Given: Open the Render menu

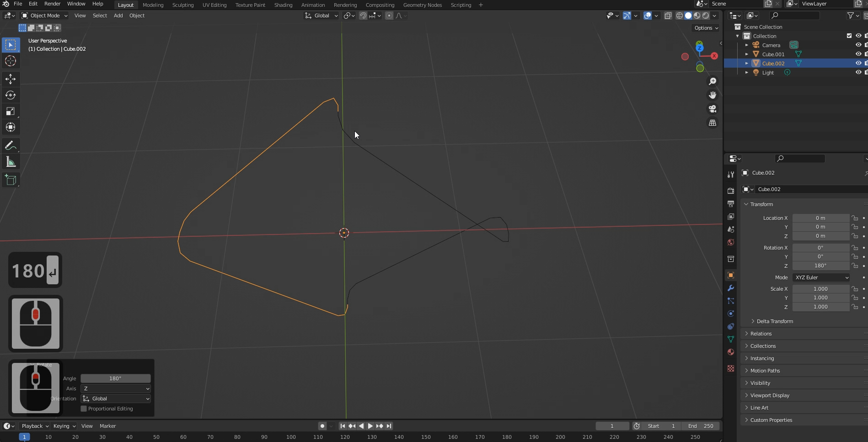Looking at the screenshot, I should [52, 4].
